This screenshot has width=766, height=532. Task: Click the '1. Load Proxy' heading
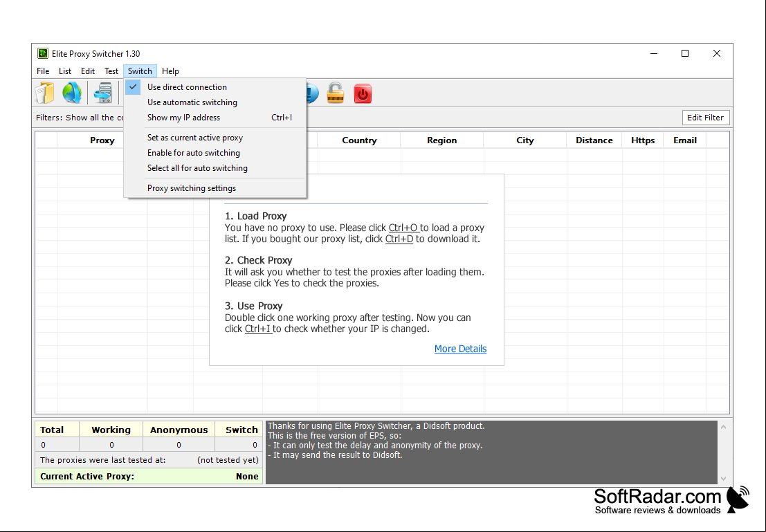tap(255, 216)
